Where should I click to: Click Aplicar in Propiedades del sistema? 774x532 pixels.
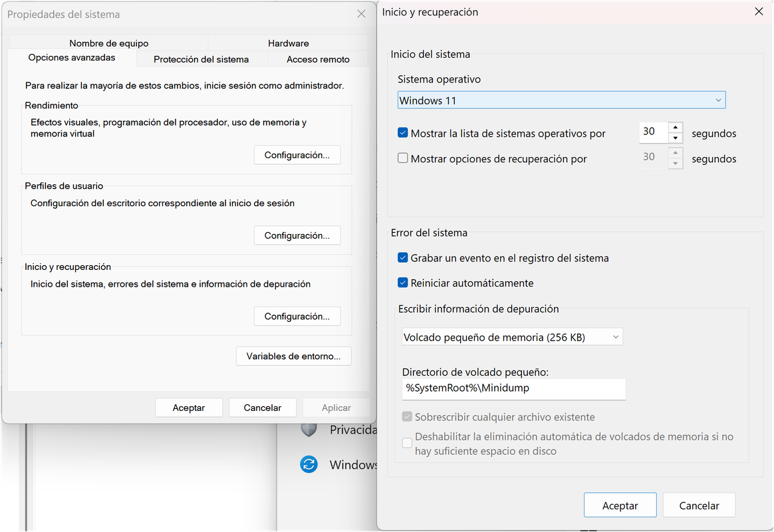(336, 408)
